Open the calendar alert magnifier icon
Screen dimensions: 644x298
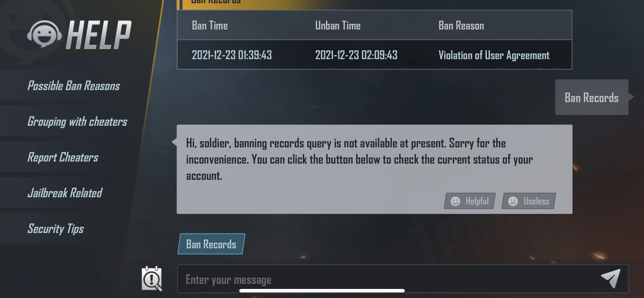pos(152,279)
